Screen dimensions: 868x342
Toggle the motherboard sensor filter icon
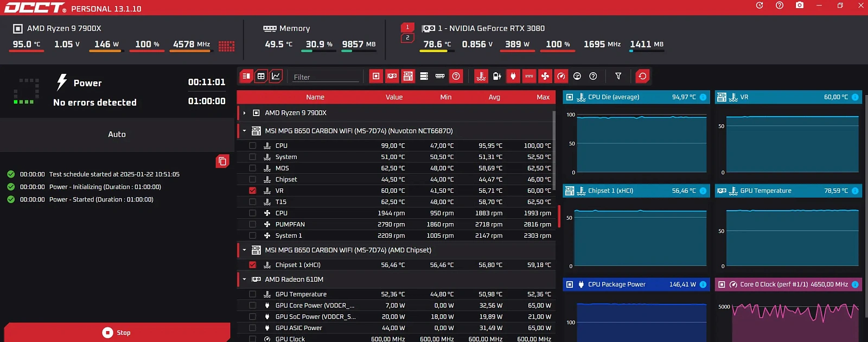coord(408,76)
